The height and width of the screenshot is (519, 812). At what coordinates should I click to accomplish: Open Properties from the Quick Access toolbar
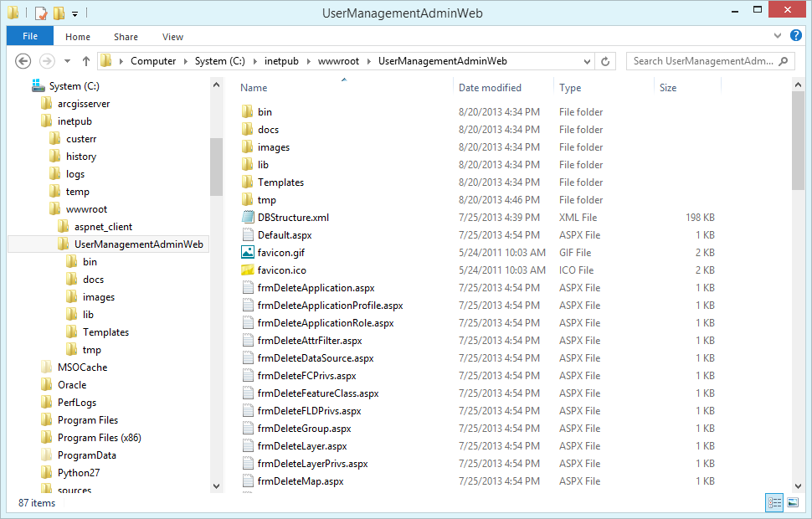click(x=39, y=13)
